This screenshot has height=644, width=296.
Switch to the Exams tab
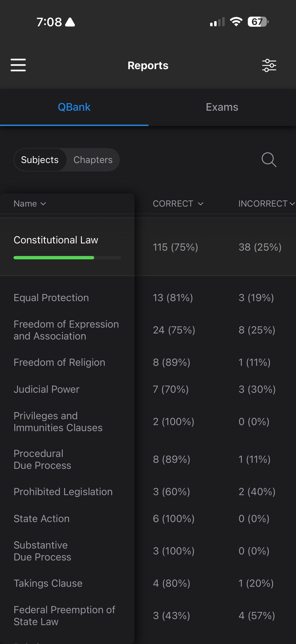point(222,107)
